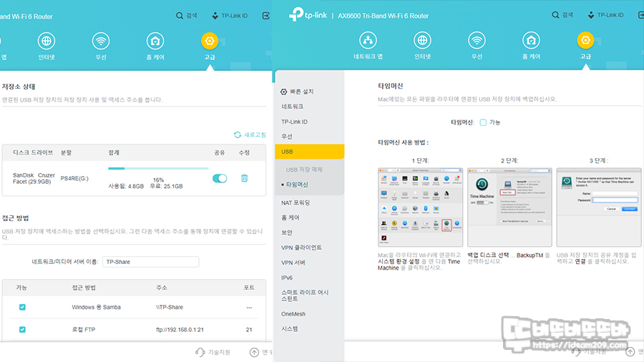644x362 pixels.
Task: Open Wireless icon in left window
Action: click(101, 41)
